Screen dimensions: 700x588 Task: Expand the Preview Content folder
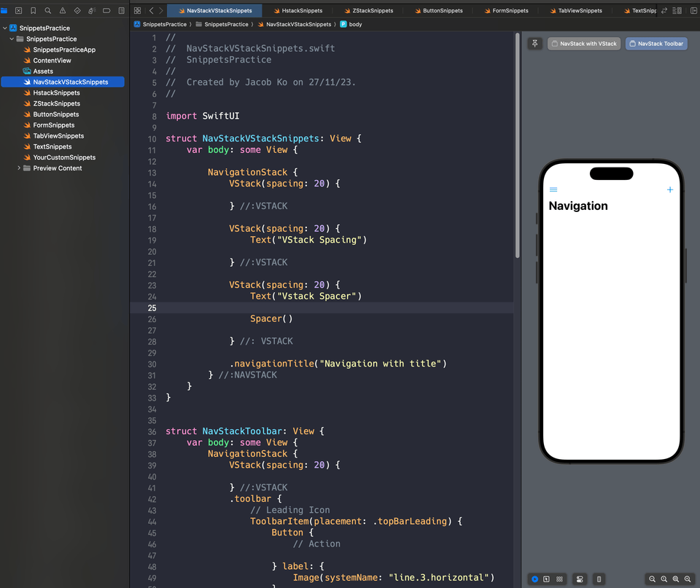tap(19, 168)
